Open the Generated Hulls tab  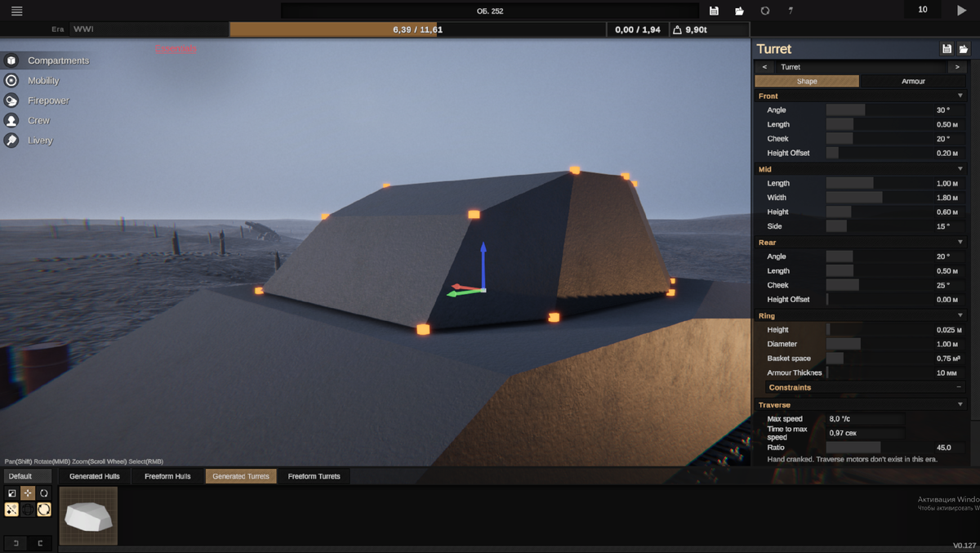pos(95,476)
